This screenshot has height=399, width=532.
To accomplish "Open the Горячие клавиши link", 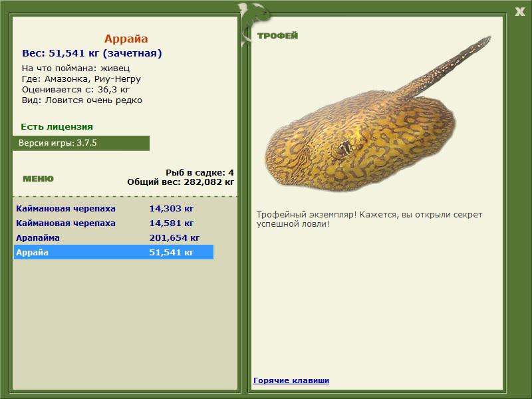I will point(291,380).
